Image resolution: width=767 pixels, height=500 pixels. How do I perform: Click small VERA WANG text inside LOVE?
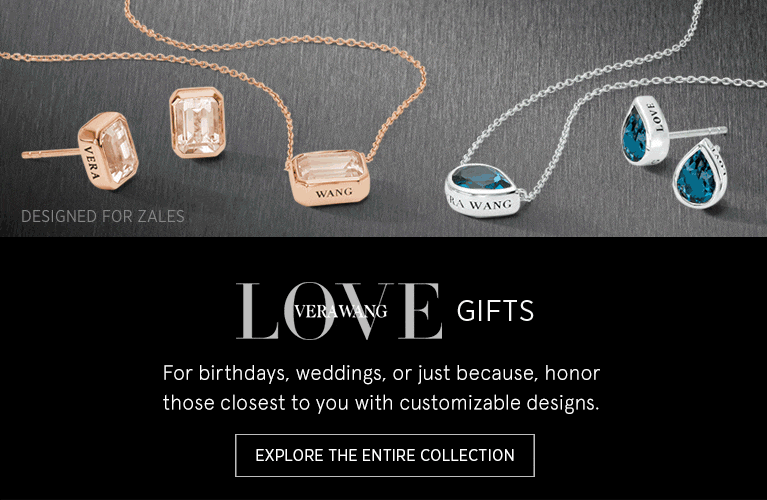[341, 311]
